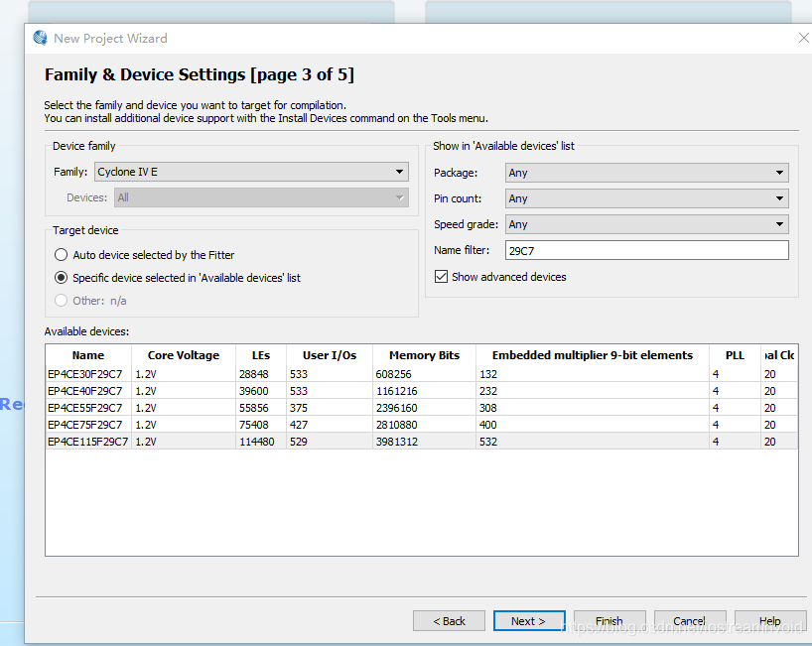This screenshot has width=812, height=646.
Task: Click multiplier value 132
Action: point(488,374)
